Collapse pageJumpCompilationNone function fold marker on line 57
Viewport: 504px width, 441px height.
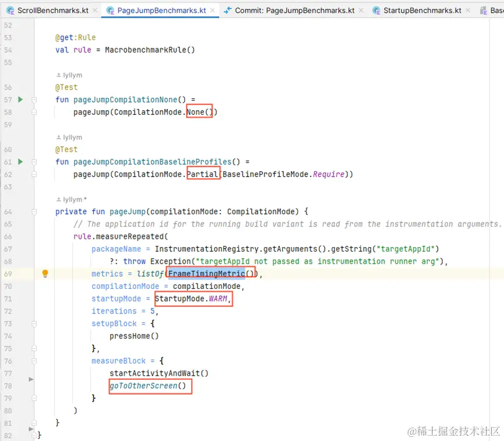click(34, 100)
